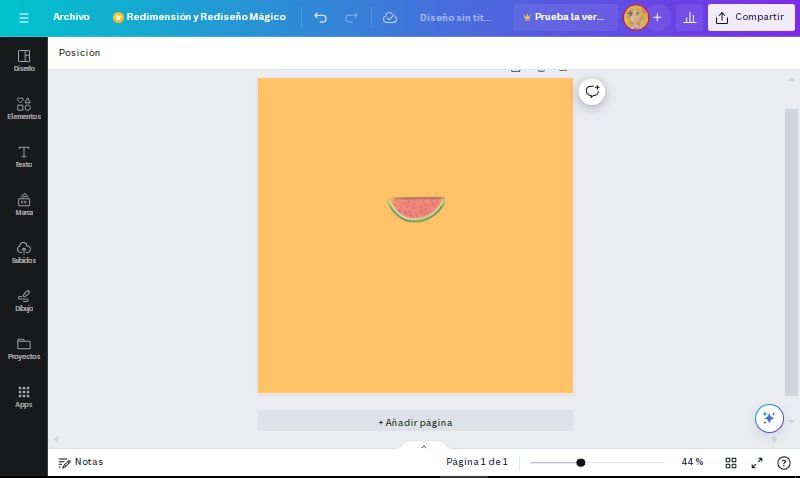Screen dimensions: 800x478
Task: Open the 44 % zoom dropdown
Action: click(x=692, y=462)
